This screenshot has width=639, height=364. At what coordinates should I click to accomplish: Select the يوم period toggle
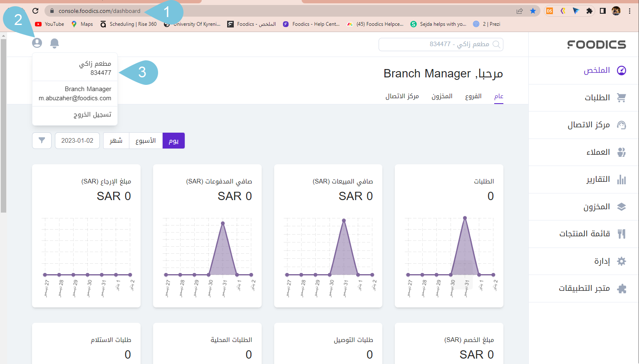[173, 141]
